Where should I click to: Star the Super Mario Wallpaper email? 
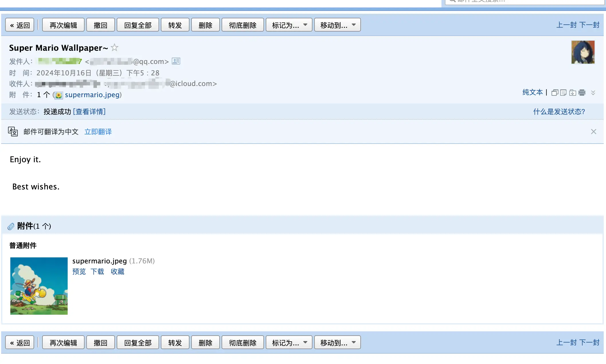click(114, 47)
